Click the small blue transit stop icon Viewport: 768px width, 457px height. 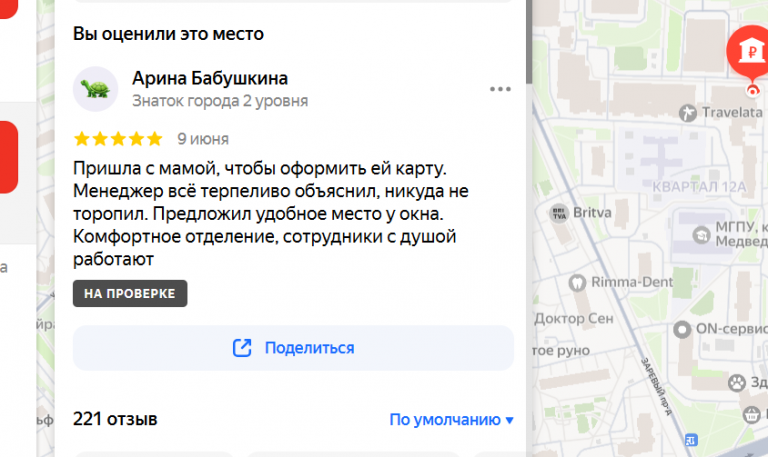691,440
